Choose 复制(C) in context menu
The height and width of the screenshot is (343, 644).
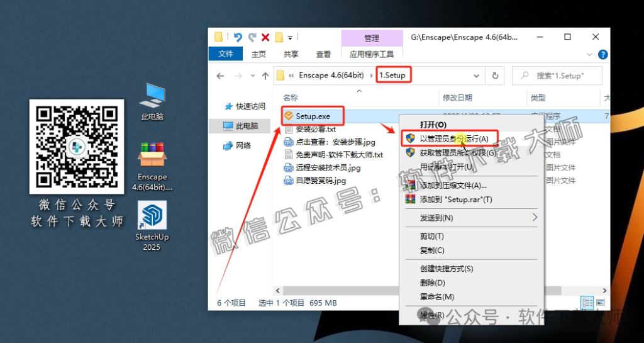[472, 250]
